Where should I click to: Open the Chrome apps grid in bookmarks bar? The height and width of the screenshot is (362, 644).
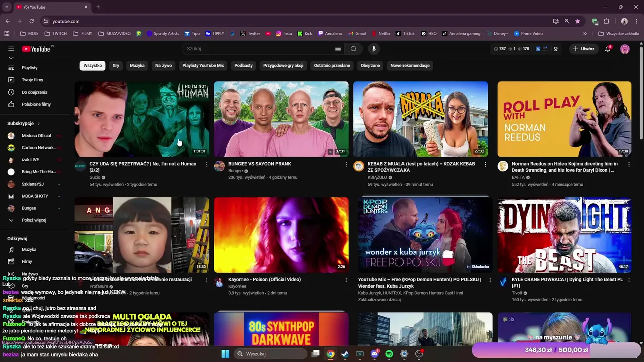[7, 34]
